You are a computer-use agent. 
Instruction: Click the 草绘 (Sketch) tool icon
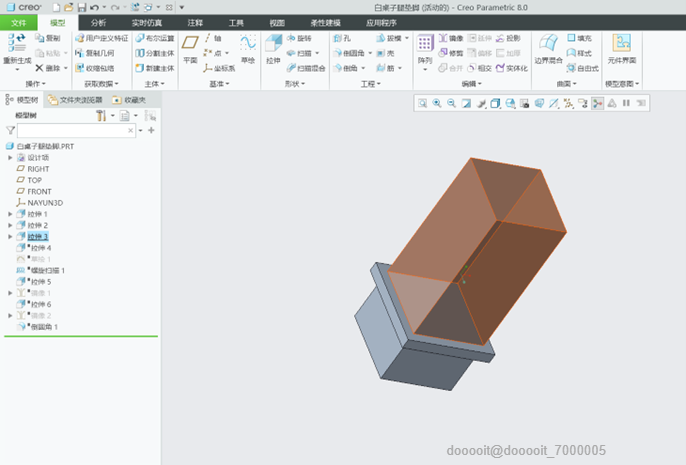click(247, 46)
